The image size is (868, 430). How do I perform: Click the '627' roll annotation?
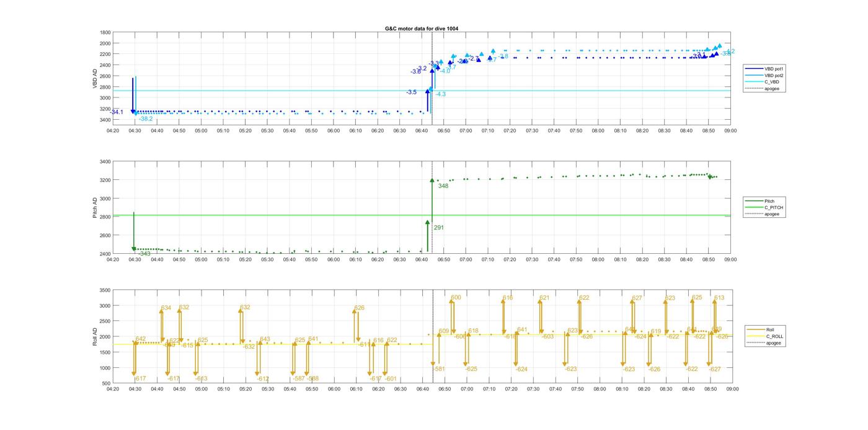pyautogui.click(x=637, y=298)
